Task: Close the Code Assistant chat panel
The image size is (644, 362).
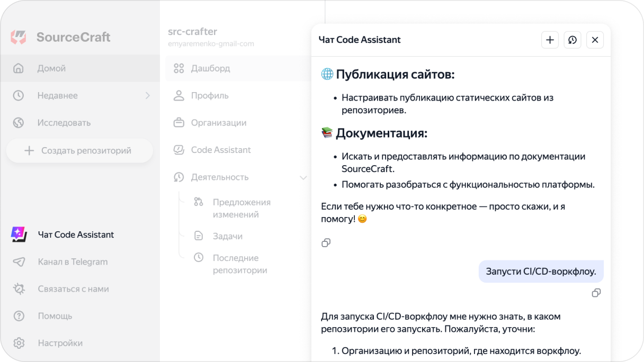Action: pos(595,40)
